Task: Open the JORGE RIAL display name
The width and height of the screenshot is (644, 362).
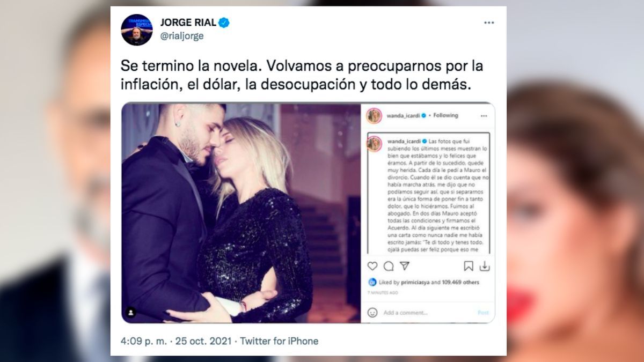Action: (x=188, y=23)
